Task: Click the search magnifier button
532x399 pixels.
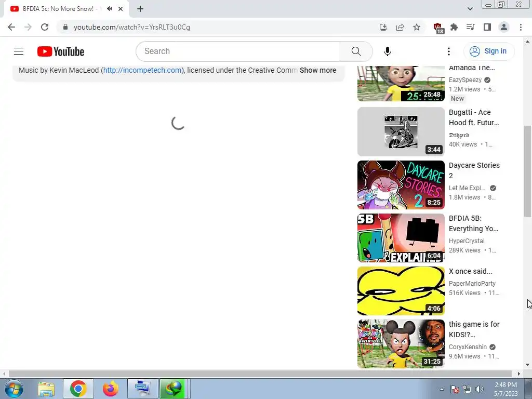Action: point(356,51)
